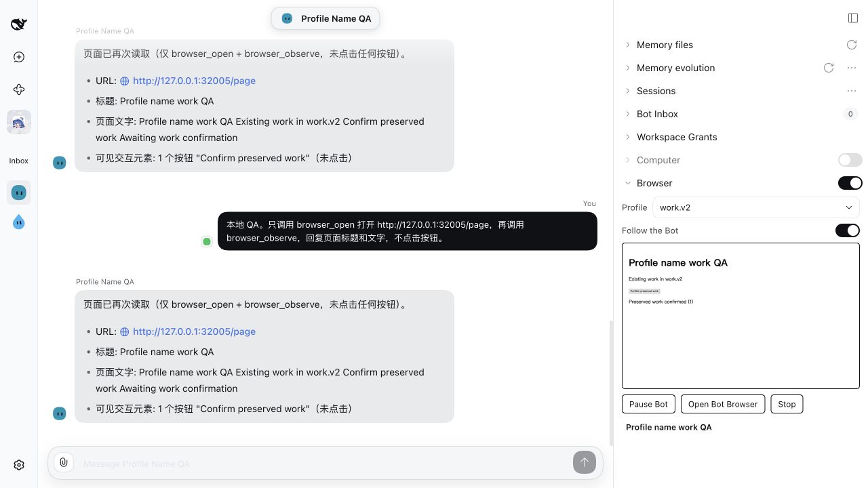Click the attachment paperclip icon

click(x=63, y=462)
